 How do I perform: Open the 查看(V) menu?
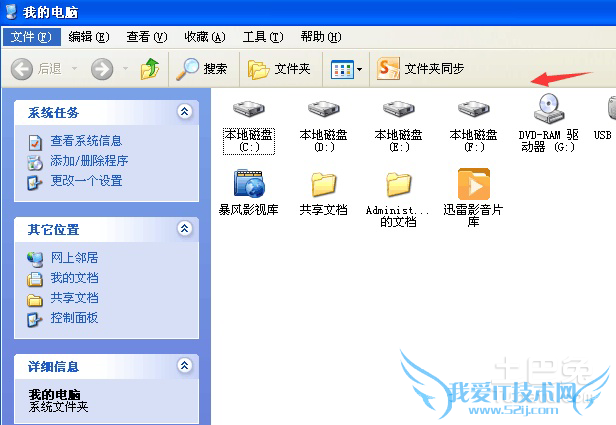[147, 37]
